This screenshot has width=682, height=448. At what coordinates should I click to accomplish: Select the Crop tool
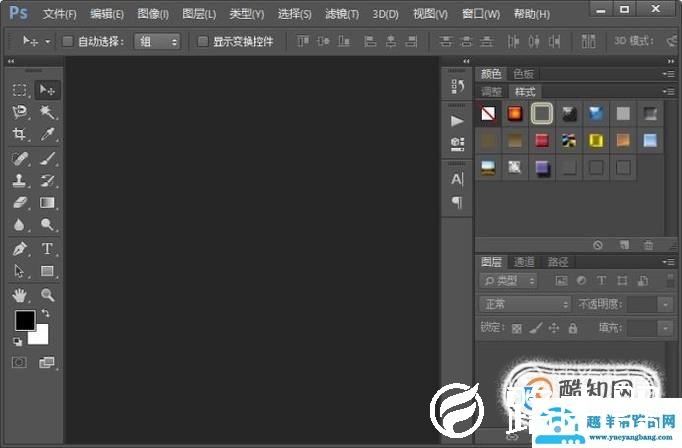(20, 134)
